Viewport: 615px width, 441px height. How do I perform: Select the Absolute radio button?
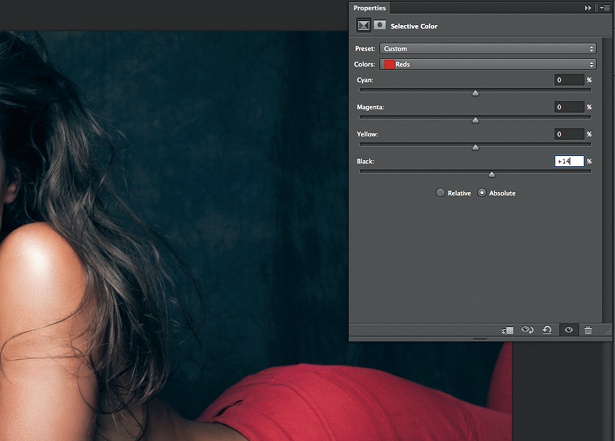482,193
